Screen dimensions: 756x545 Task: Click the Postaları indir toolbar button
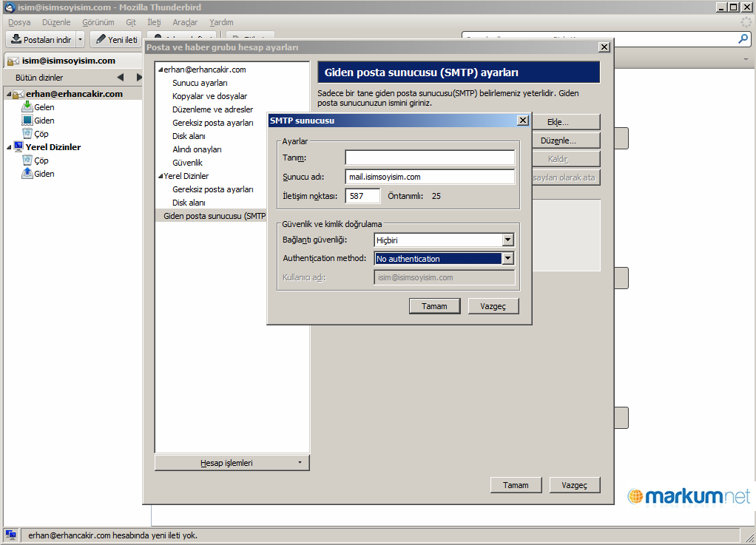click(41, 39)
